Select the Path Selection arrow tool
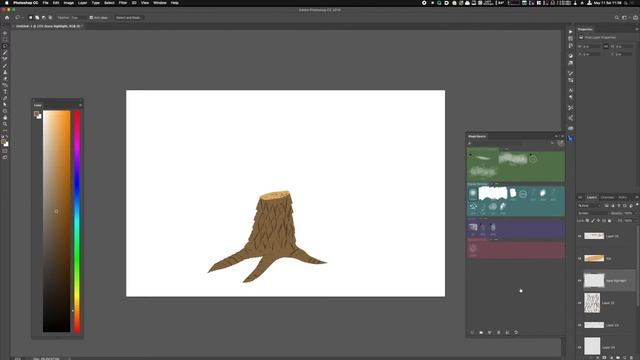Image resolution: width=640 pixels, height=360 pixels. point(5,104)
